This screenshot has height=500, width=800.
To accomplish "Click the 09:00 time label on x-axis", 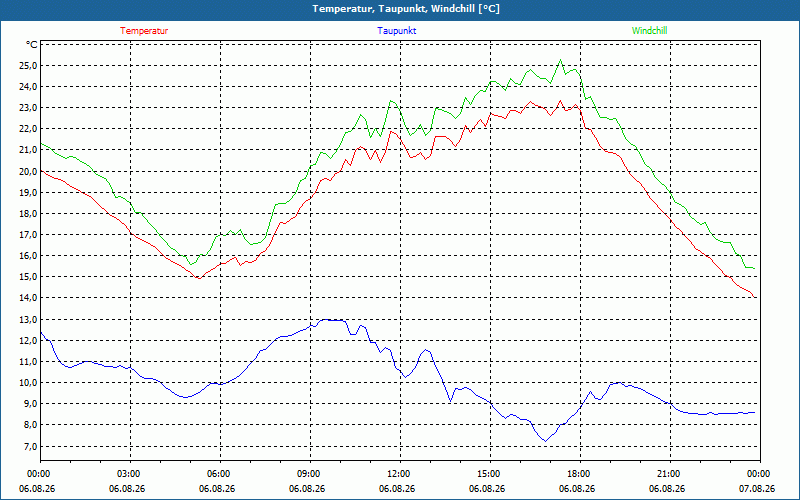I will click(x=310, y=473).
